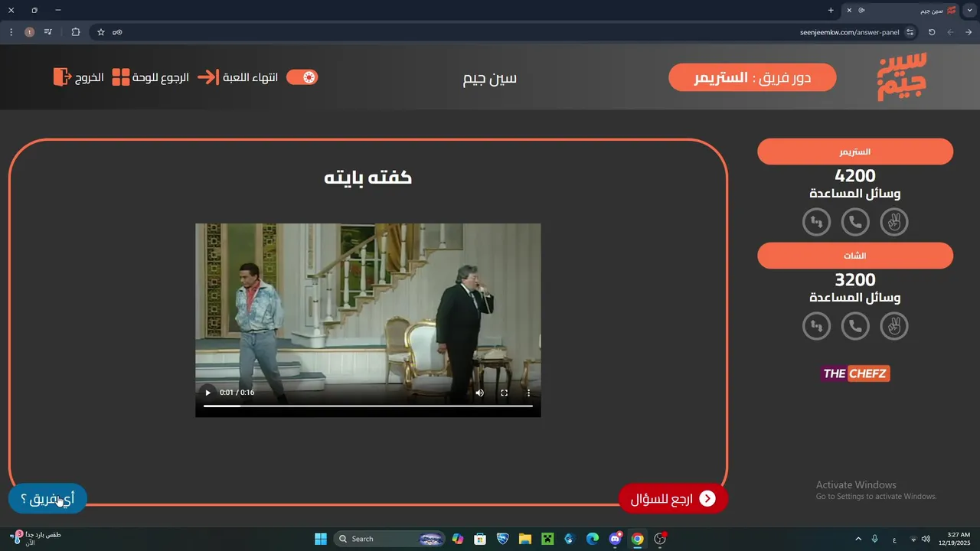This screenshot has height=551, width=980.
Task: Open the volume control in system tray
Action: point(926,539)
